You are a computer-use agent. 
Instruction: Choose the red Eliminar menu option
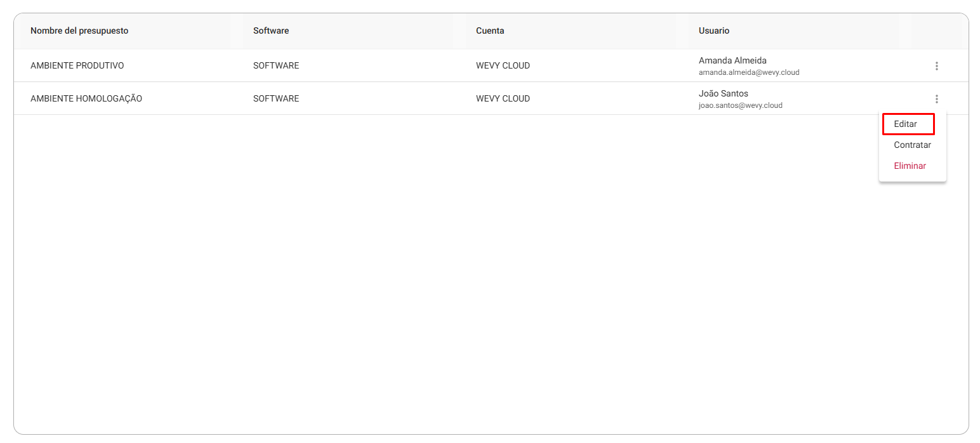point(910,166)
